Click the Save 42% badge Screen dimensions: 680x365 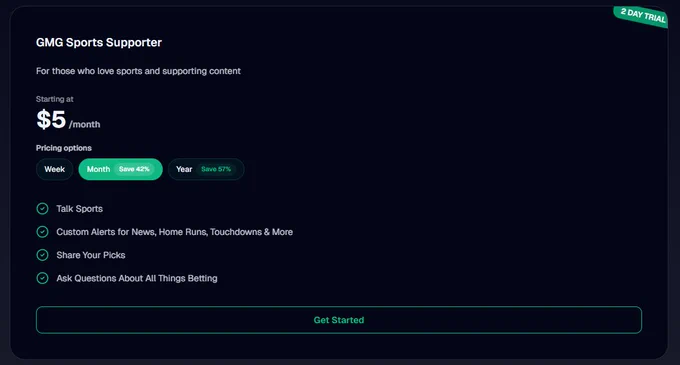(134, 169)
